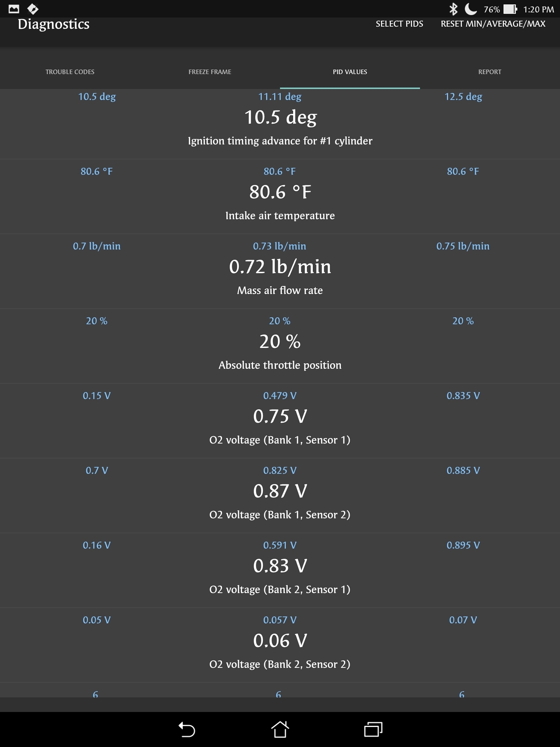Tap the Mass air flow rate value

tap(280, 267)
